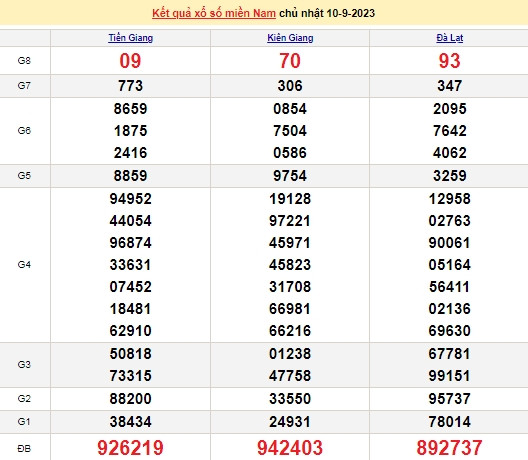Viewport: 528px width, 460px height.
Task: Click the G4 number '02763'
Action: (450, 221)
